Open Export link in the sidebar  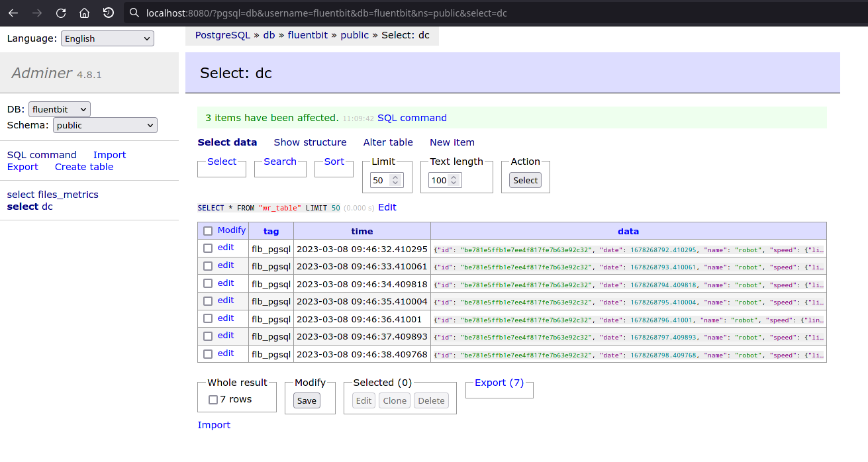click(23, 167)
